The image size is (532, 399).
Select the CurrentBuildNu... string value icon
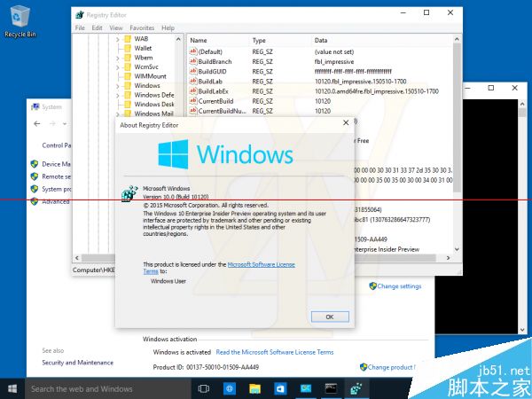coord(193,111)
